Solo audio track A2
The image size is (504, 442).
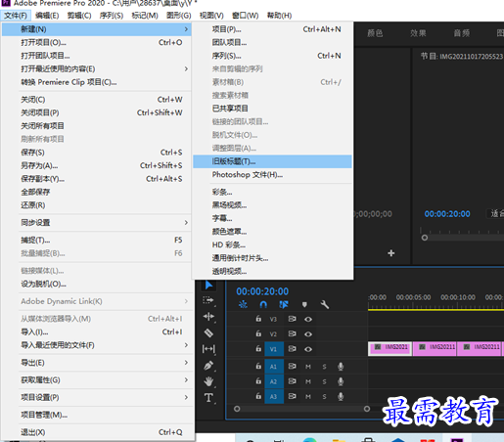324,381
